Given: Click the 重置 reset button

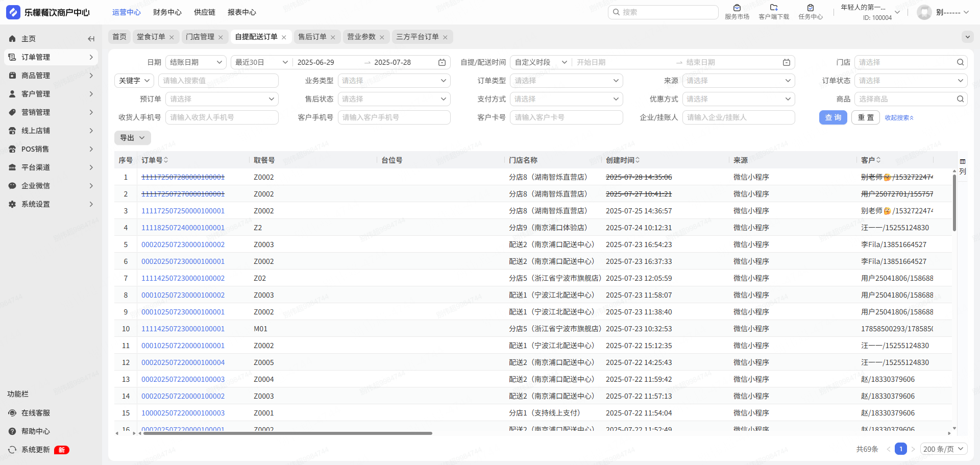Looking at the screenshot, I should pos(866,117).
